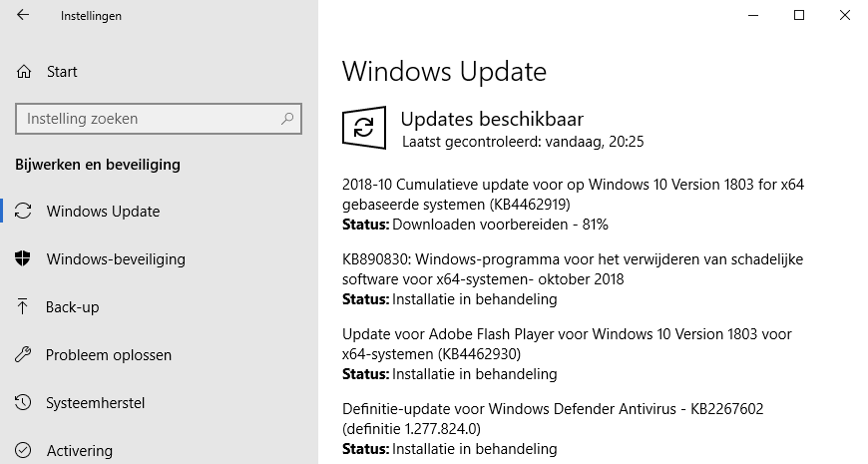The height and width of the screenshot is (464, 868).
Task: Click the Windows Update sync icon in sidebar
Action: point(23,212)
